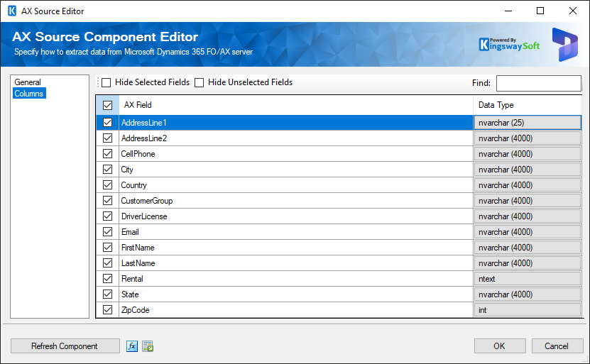Screen dimensions: 590x364
Task: Select the AddressLine1 field name
Action: 143,123
